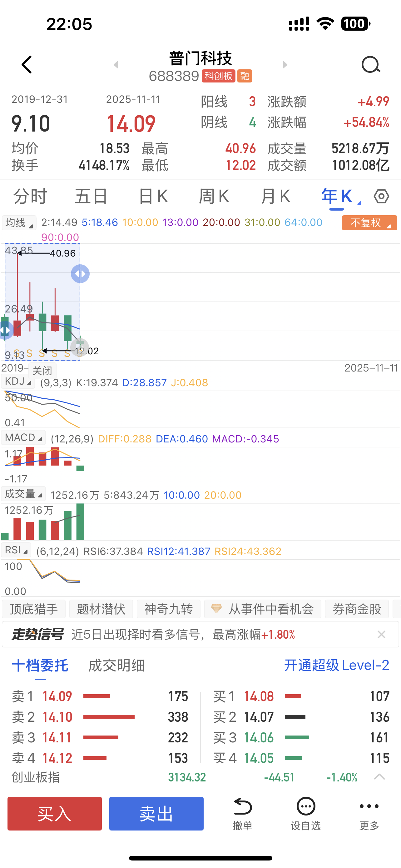
Task: Tap sell row 卖1 price 14.09
Action: click(x=57, y=696)
